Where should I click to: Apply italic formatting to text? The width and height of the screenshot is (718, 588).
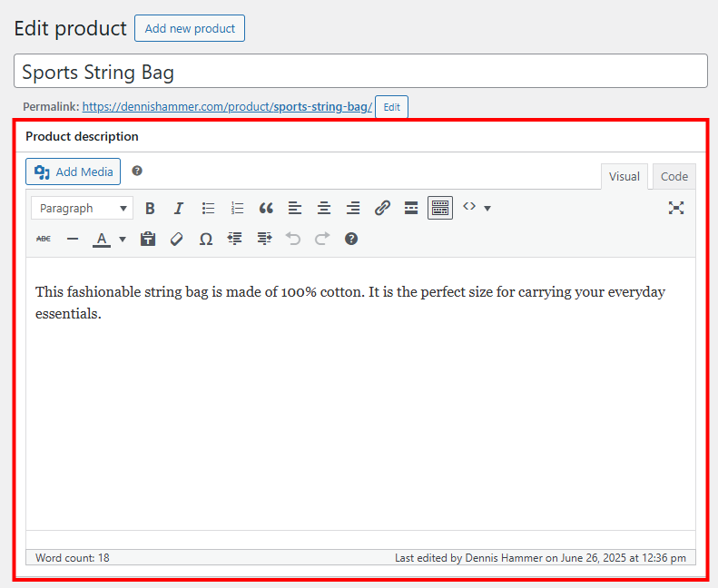point(179,208)
